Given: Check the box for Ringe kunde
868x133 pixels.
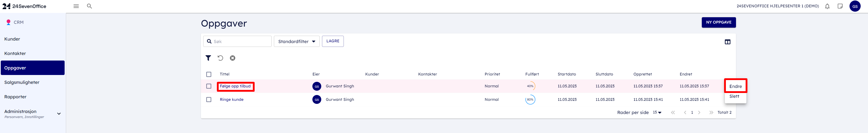Looking at the screenshot, I should (x=209, y=100).
